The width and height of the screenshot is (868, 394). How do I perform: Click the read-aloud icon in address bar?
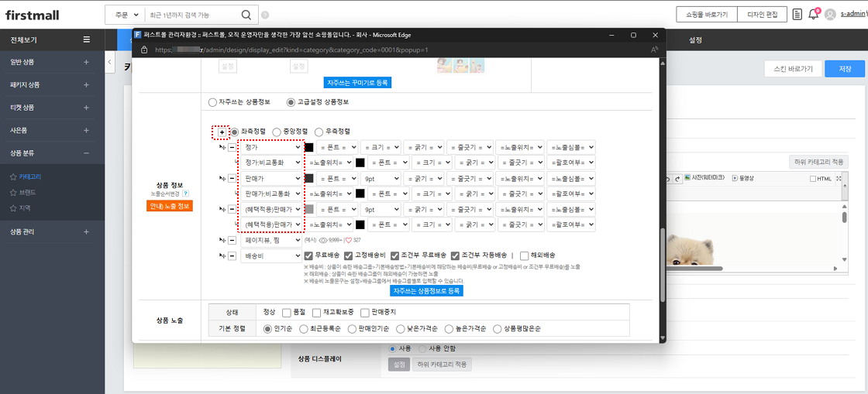click(655, 50)
